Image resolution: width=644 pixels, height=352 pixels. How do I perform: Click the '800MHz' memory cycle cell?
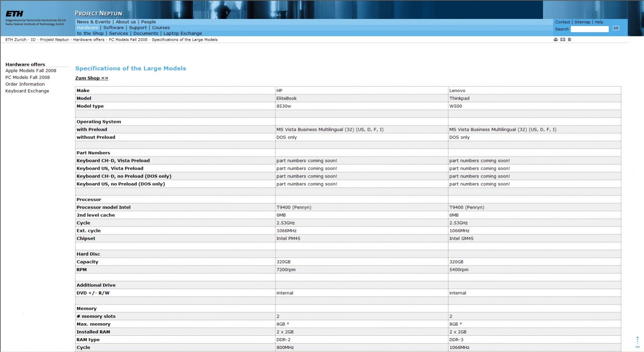tap(362, 348)
